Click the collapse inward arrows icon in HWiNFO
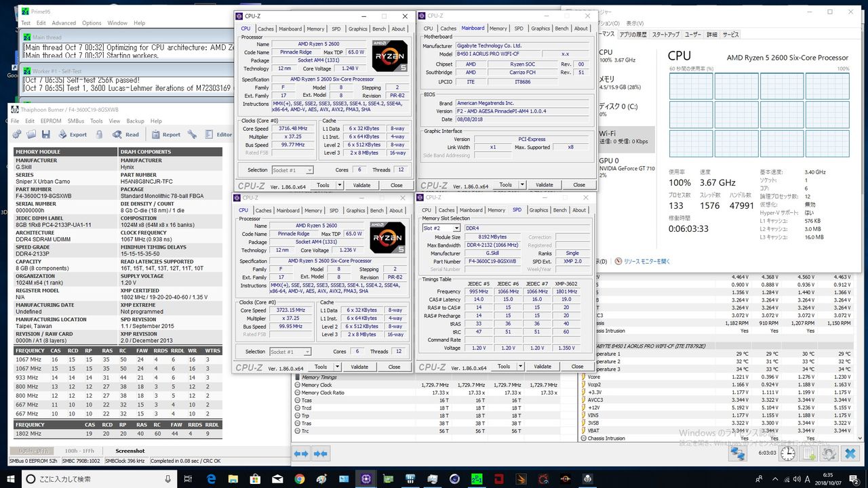 pyautogui.click(x=321, y=453)
